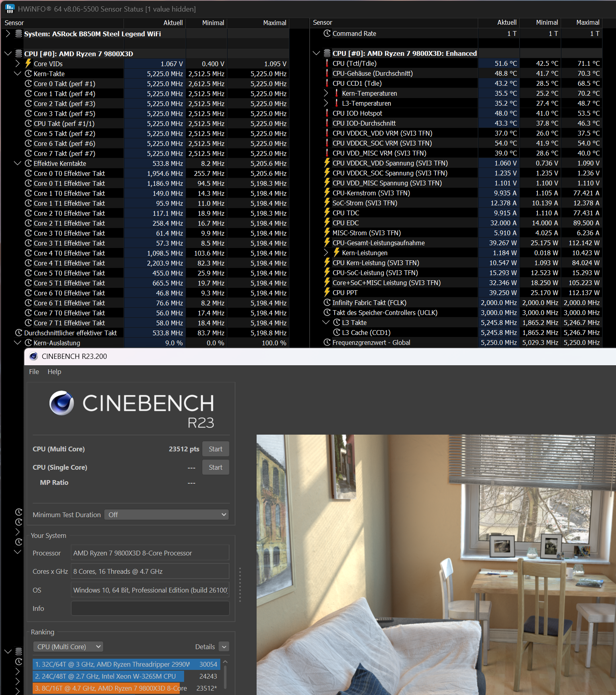Click the Cinebench logo icon in title bar
The height and width of the screenshot is (695, 616).
[34, 356]
